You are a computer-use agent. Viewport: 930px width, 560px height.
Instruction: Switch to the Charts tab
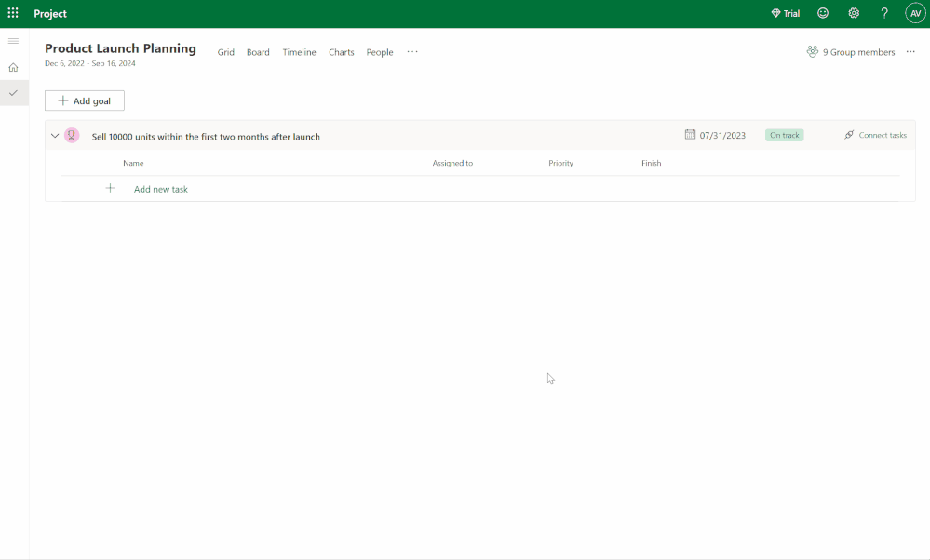[x=341, y=52]
